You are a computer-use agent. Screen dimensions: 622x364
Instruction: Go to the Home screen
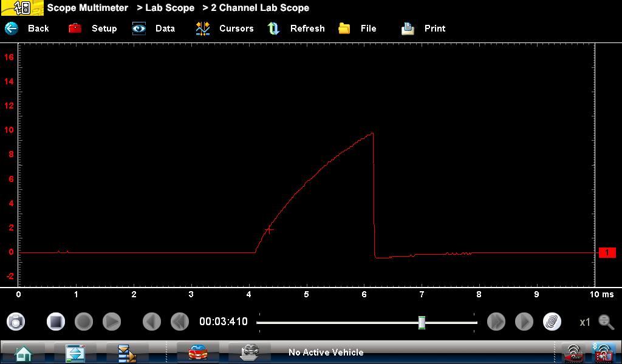[24, 352]
